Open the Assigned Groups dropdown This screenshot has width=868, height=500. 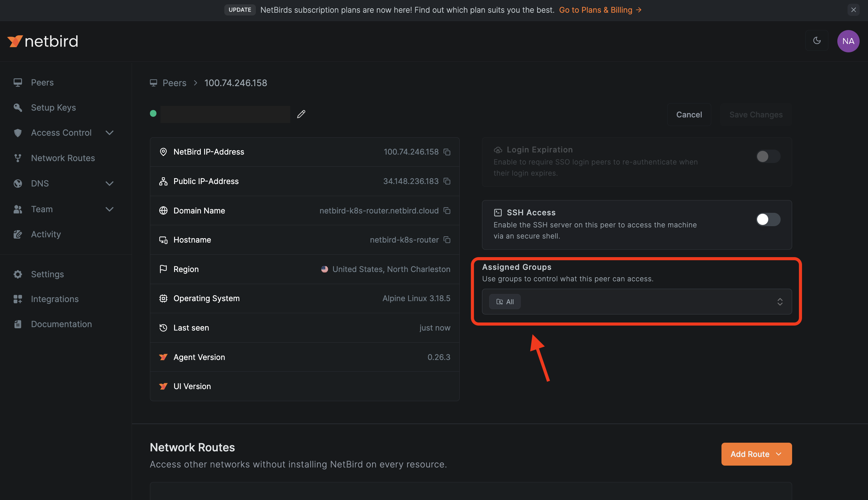click(x=780, y=301)
